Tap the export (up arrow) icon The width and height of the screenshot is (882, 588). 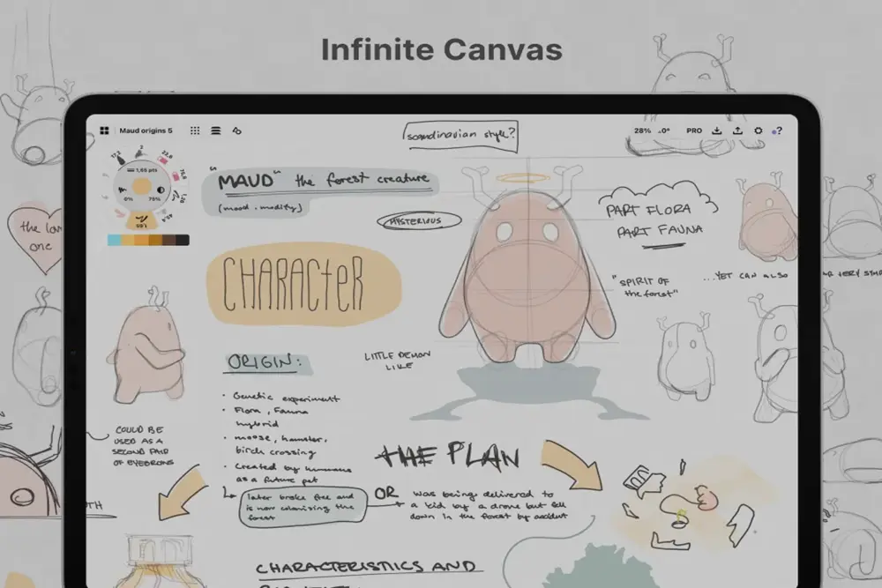tap(738, 130)
